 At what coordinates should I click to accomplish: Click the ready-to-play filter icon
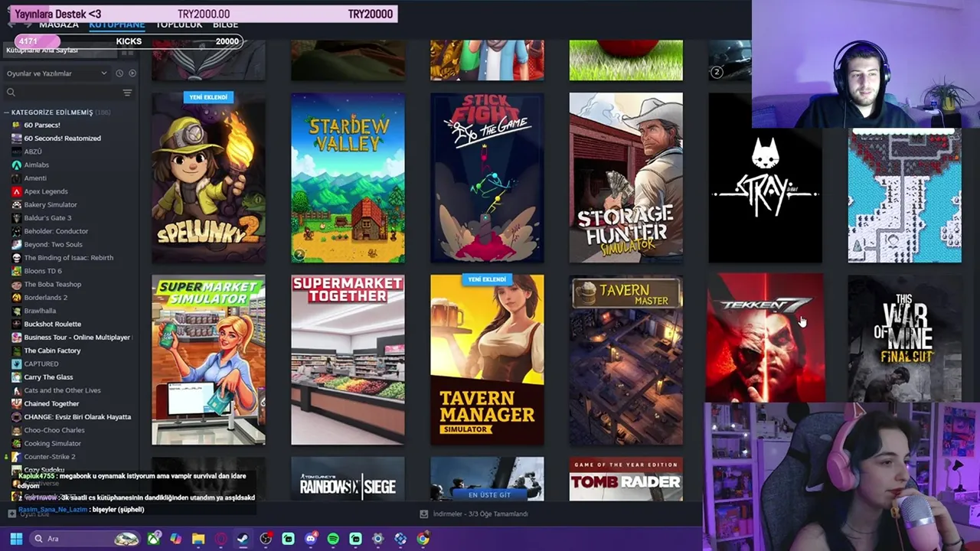click(132, 73)
